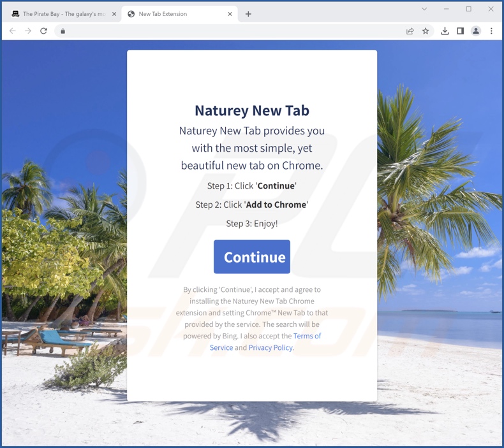Open the user profile avatar

[x=476, y=31]
